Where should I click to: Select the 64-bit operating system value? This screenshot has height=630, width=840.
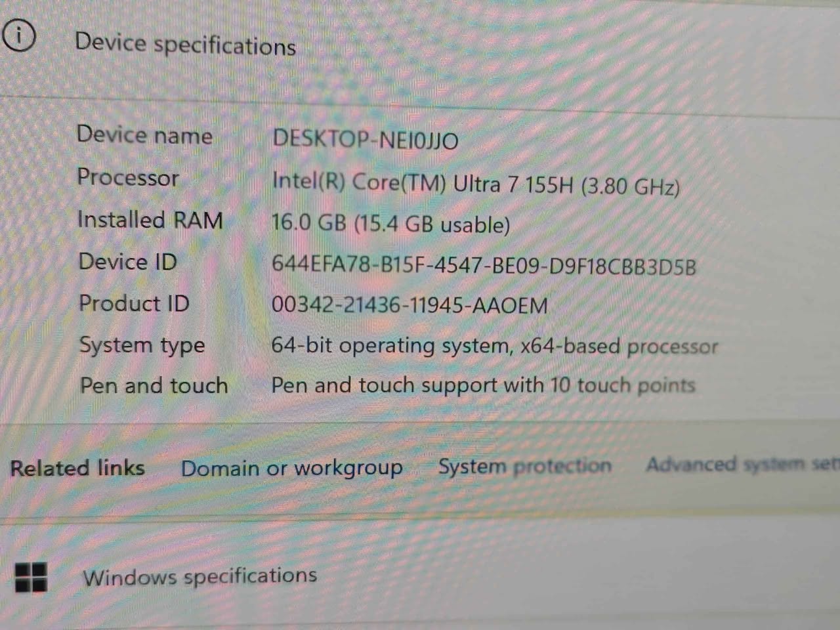(495, 346)
